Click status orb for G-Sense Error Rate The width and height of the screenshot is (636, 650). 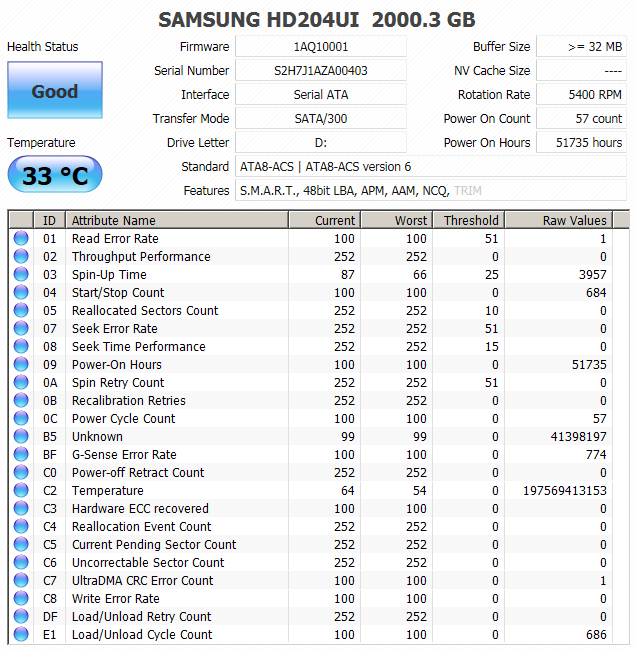[21, 454]
